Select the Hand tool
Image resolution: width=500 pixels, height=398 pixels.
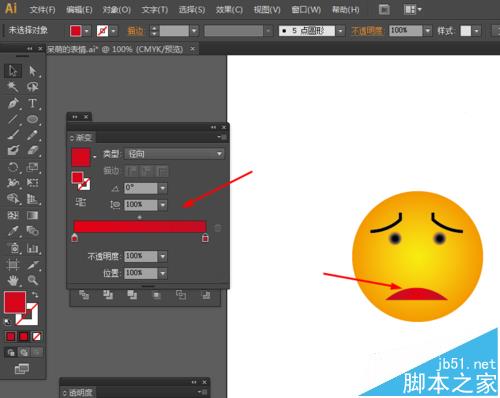click(13, 280)
